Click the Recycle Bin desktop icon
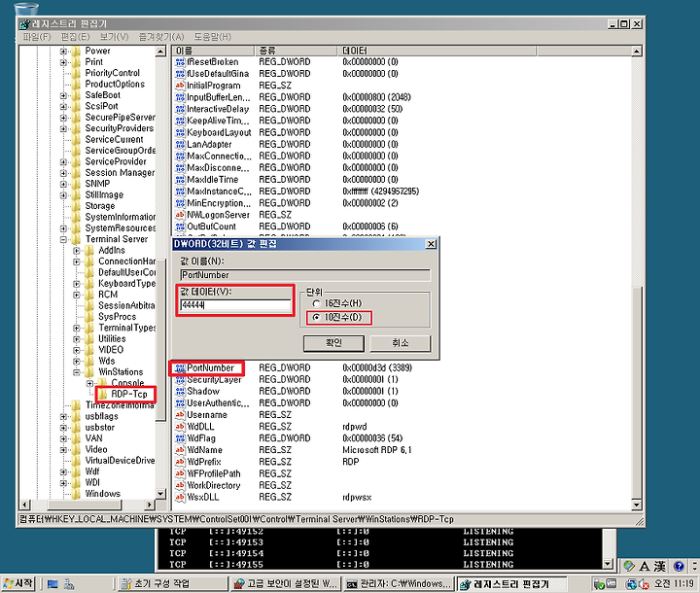Screen dimensions: 700x593 click(x=26, y=9)
